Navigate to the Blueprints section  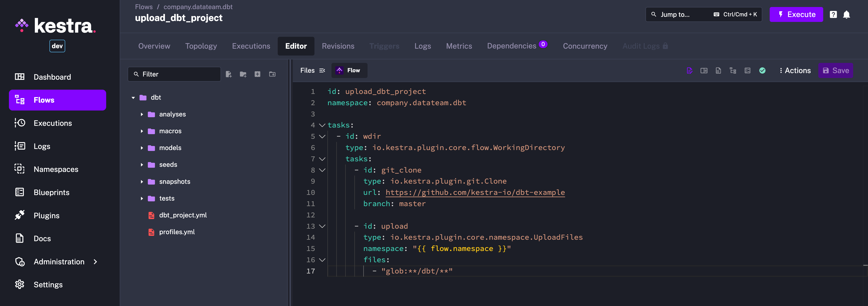click(51, 192)
